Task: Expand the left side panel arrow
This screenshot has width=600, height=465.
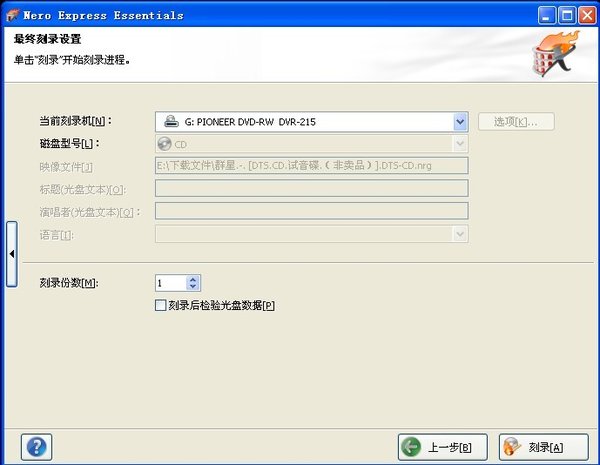Action: pyautogui.click(x=12, y=254)
